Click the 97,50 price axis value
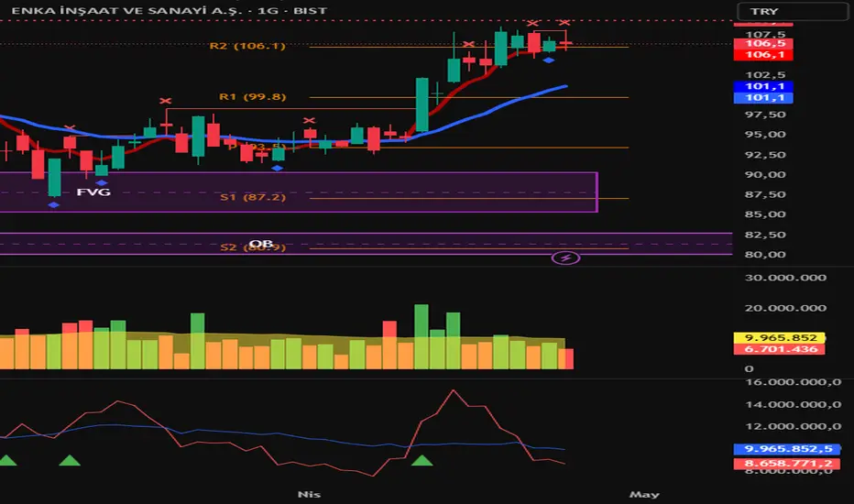 (x=765, y=115)
